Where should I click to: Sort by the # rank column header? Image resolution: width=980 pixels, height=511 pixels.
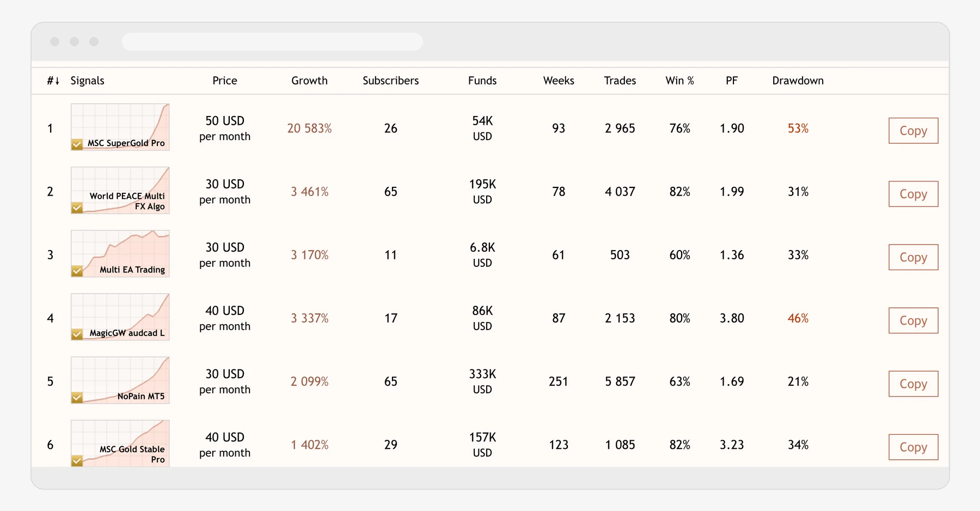[x=53, y=81]
